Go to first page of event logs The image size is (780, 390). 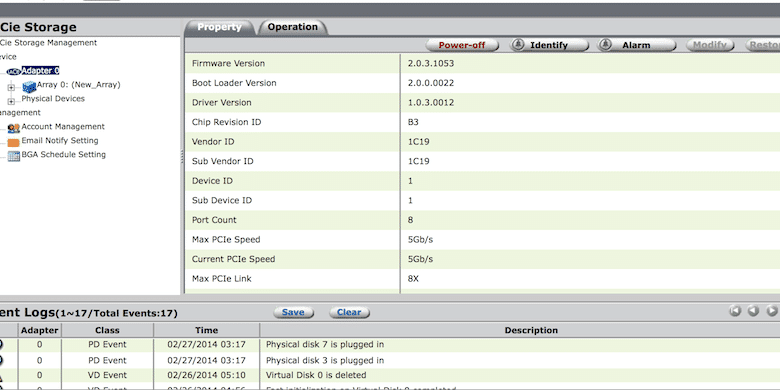[735, 311]
